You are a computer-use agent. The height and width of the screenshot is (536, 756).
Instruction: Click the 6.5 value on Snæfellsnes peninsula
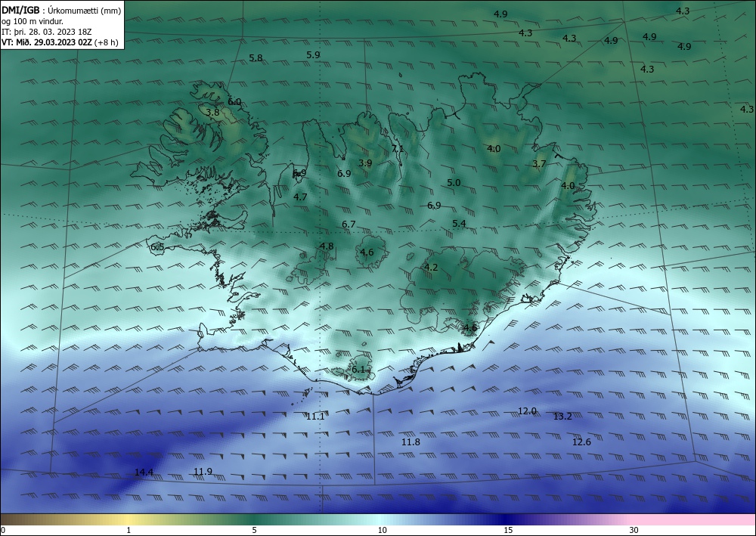point(157,247)
